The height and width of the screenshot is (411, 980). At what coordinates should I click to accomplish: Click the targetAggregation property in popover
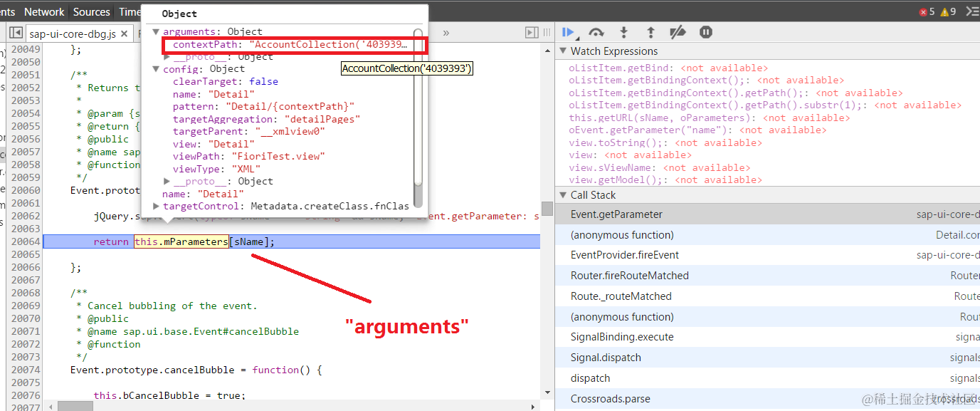(266, 119)
